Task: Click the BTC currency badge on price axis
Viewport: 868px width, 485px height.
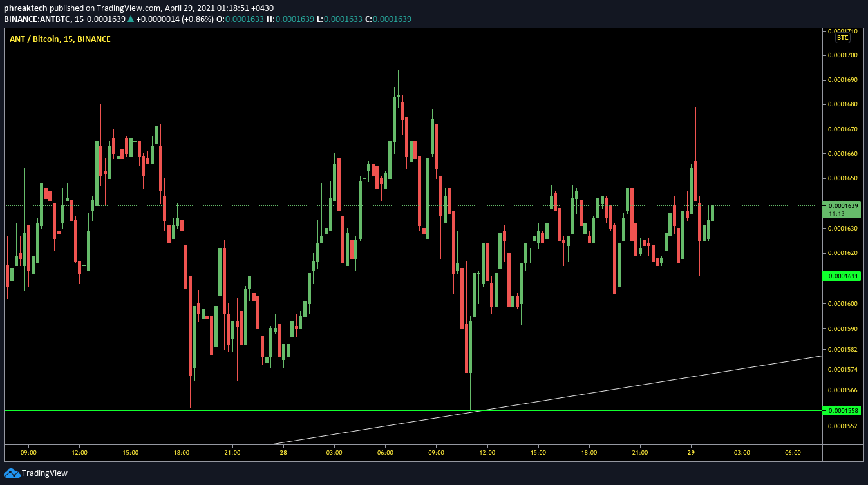Action: 842,38
